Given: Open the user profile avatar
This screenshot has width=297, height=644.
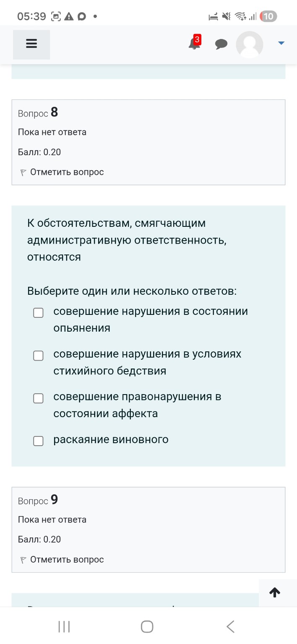Looking at the screenshot, I should click(249, 44).
